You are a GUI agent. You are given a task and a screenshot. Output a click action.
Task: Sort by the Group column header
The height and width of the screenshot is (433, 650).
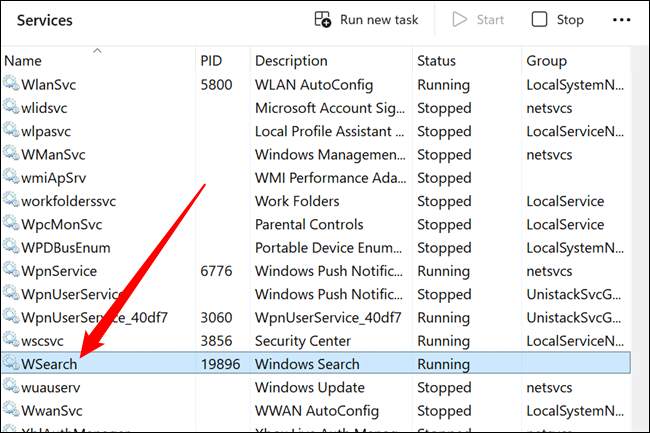[546, 61]
